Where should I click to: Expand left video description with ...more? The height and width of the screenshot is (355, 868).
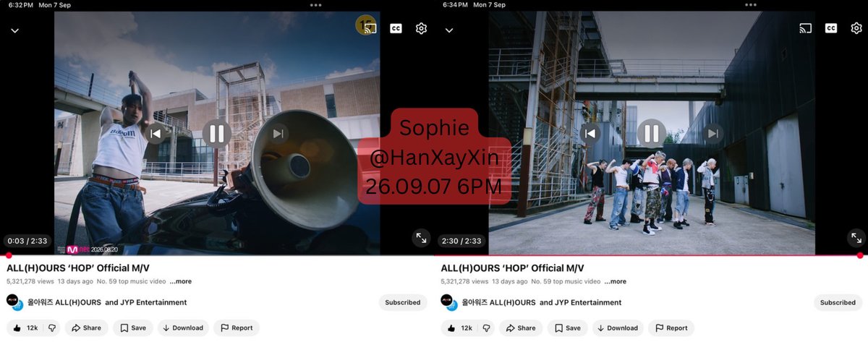(181, 281)
